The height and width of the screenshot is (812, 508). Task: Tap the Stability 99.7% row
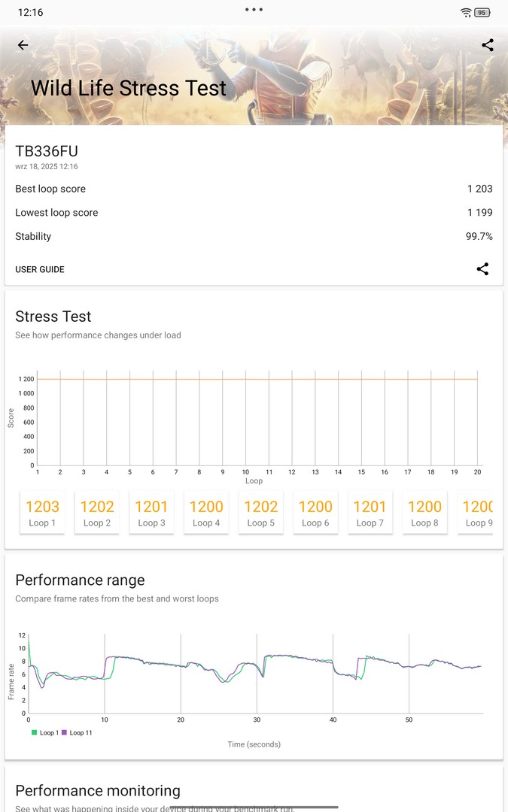(x=254, y=236)
